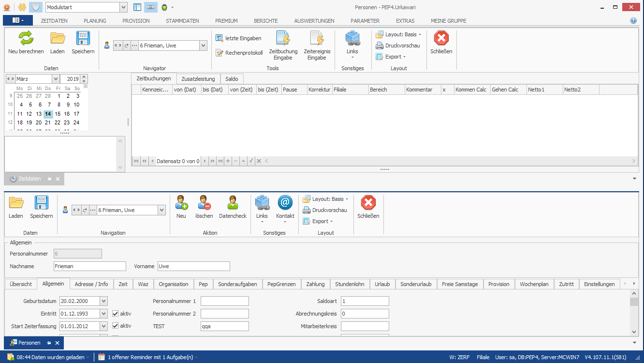
Task: Open the Kontakt email icon
Action: [285, 203]
